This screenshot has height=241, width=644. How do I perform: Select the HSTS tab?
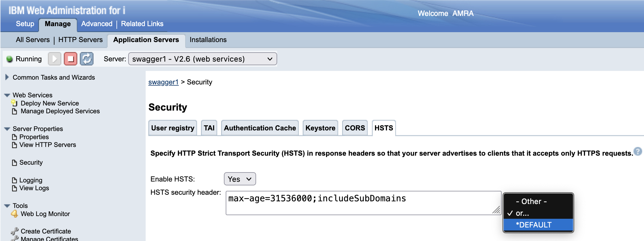[384, 128]
